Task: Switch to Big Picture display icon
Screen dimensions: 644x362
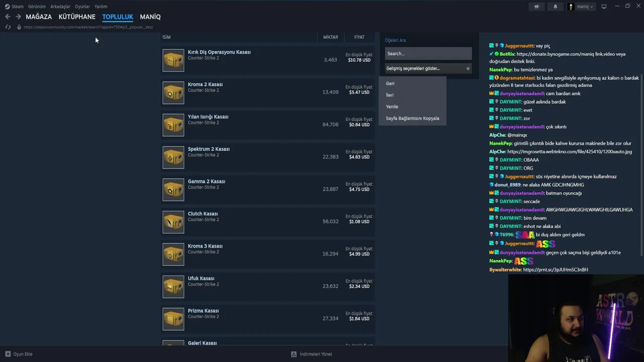Action: pos(604,7)
